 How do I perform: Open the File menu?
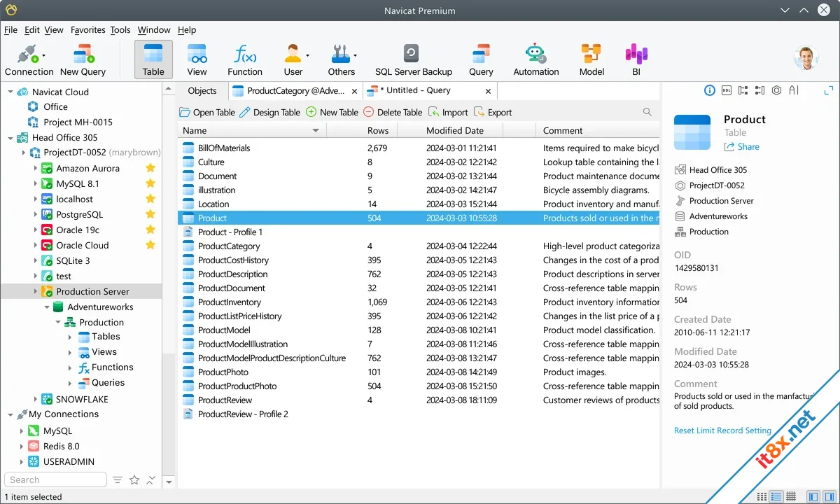(x=10, y=30)
